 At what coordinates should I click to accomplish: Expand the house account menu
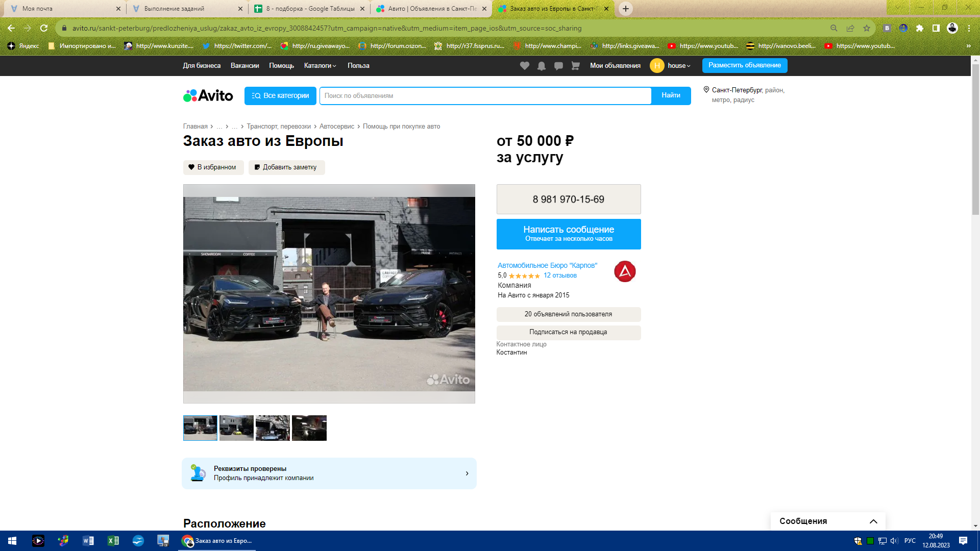677,66
